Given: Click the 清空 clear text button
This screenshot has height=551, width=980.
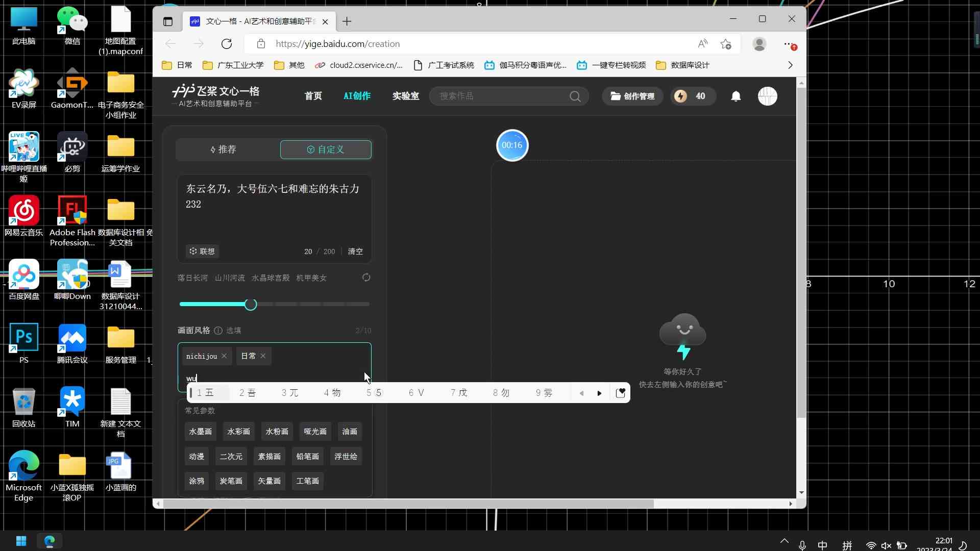Looking at the screenshot, I should click(355, 251).
